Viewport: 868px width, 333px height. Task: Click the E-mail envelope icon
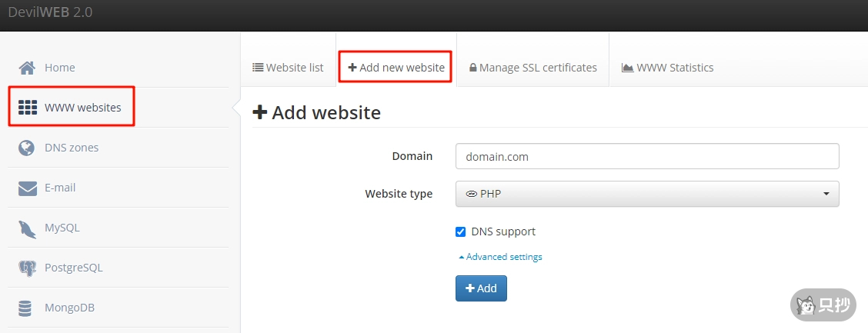coord(27,188)
